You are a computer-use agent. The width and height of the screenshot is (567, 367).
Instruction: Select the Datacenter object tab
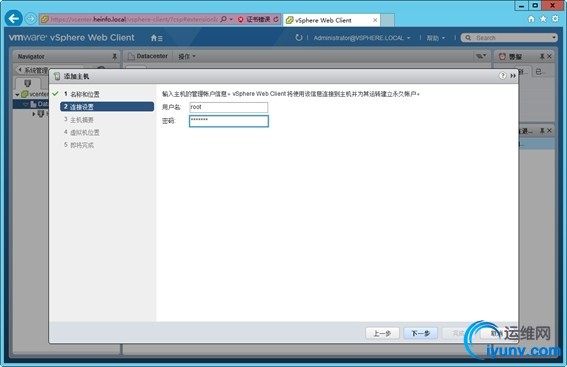pos(148,56)
